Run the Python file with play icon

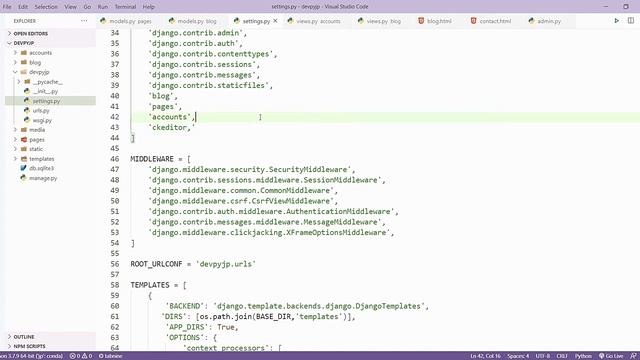(x=616, y=20)
